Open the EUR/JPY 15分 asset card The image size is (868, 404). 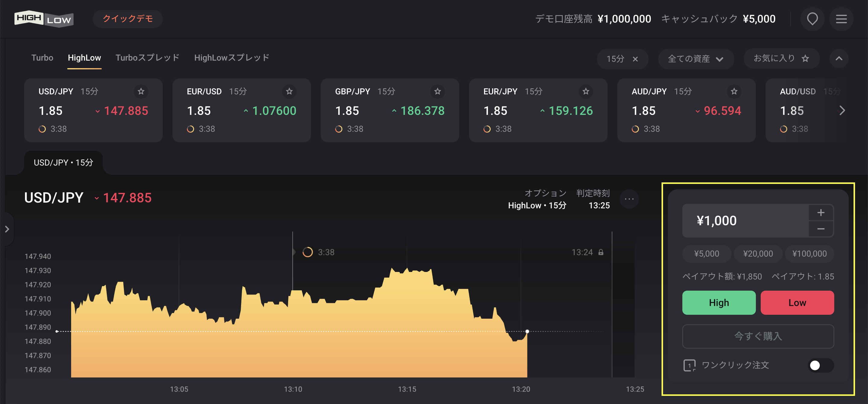[538, 110]
